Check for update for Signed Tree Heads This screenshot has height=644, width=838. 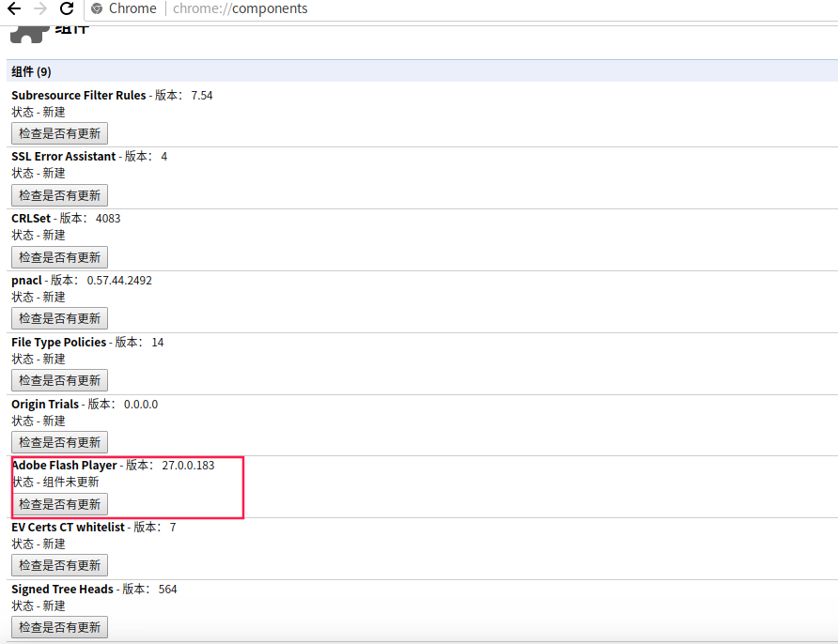[59, 627]
